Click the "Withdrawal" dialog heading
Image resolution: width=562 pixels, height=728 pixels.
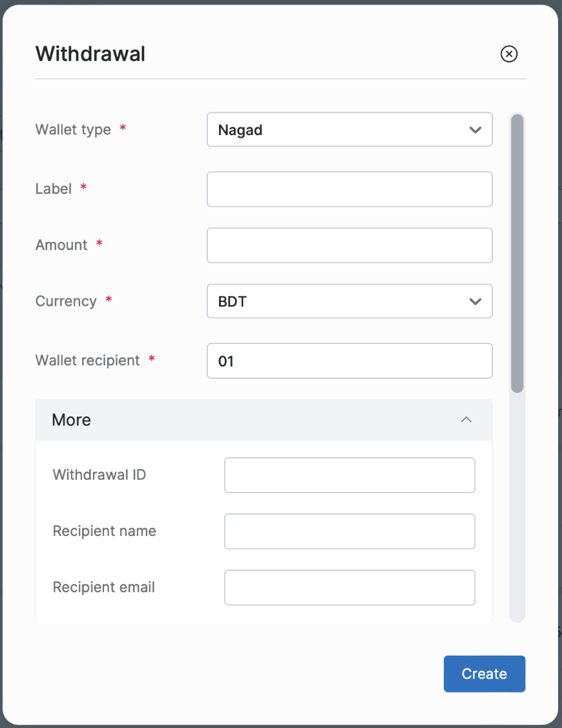coord(90,54)
